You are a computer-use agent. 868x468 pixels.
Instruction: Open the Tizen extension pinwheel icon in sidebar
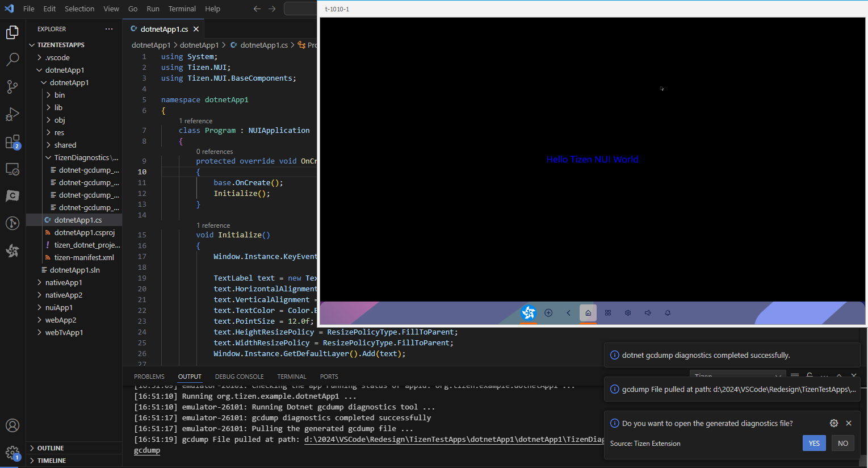(12, 250)
